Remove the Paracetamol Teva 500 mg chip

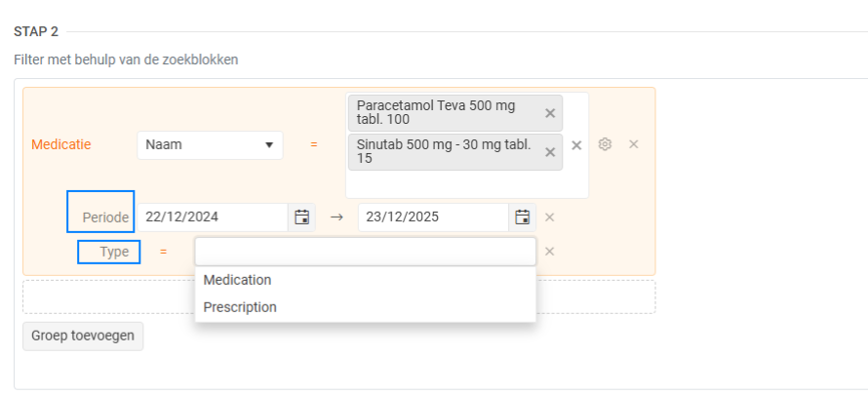[550, 113]
